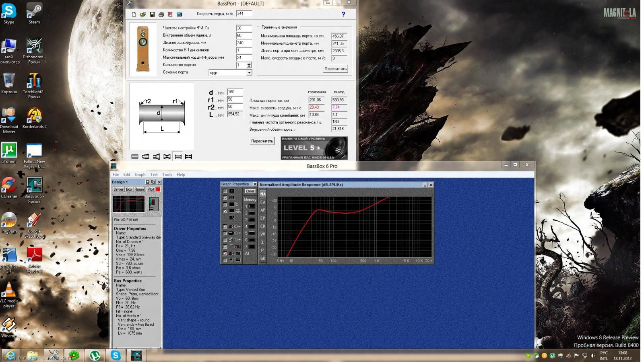Select graph memory slot 1
This screenshot has width=644, height=362.
click(252, 206)
